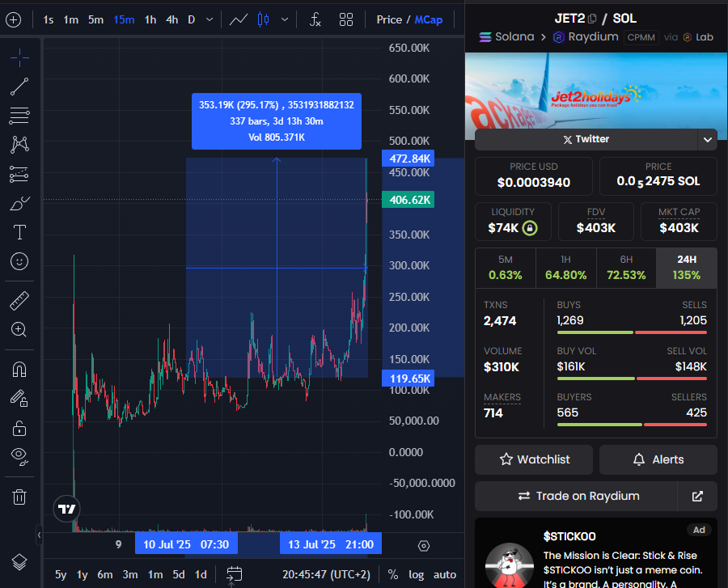Collapse the left drawing toolbar arrow
This screenshot has height=588, width=728.
point(39,535)
